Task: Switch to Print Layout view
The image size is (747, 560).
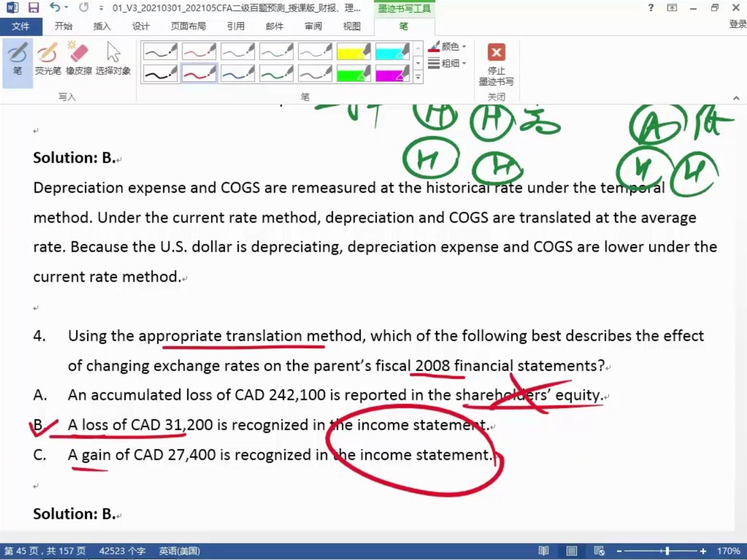Action: pos(572,551)
